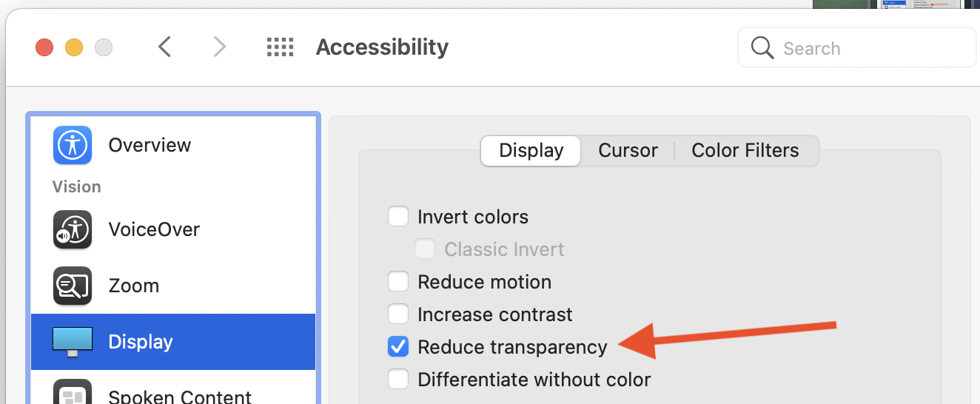980x404 pixels.
Task: Go back with the left chevron
Action: tap(165, 47)
